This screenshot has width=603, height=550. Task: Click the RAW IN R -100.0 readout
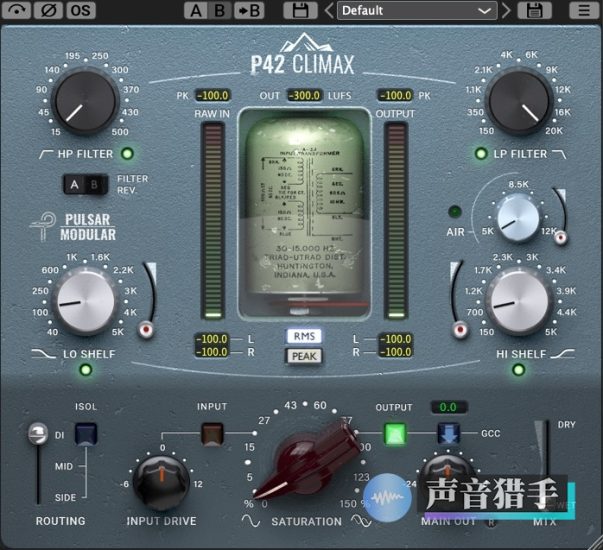(212, 352)
